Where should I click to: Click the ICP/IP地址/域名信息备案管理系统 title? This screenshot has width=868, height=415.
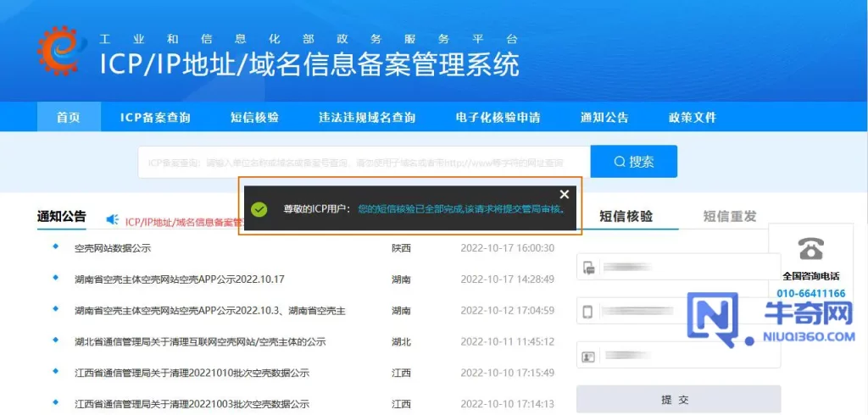[309, 64]
